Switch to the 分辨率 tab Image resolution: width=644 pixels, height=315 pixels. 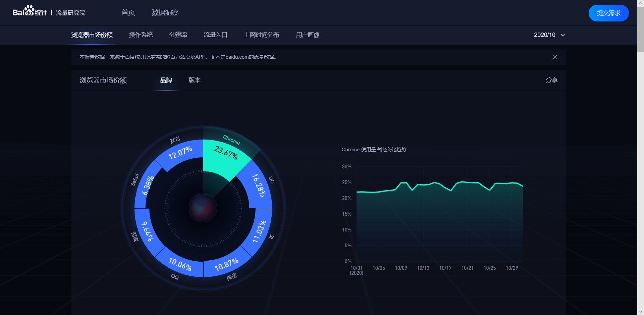pyautogui.click(x=178, y=35)
